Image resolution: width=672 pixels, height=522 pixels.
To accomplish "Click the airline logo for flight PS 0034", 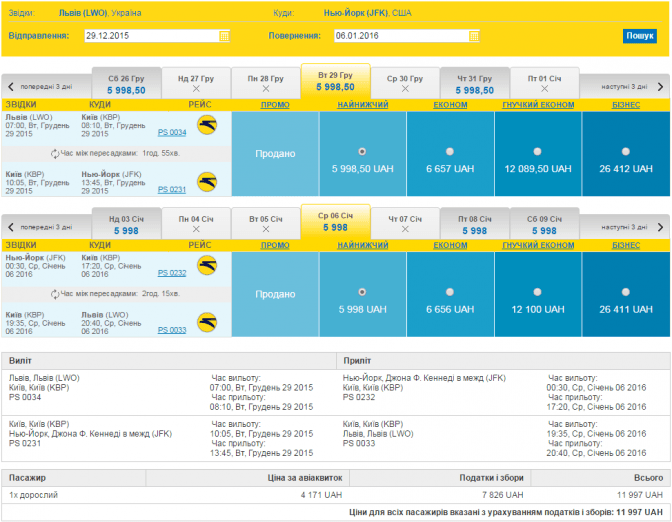I will point(207,125).
